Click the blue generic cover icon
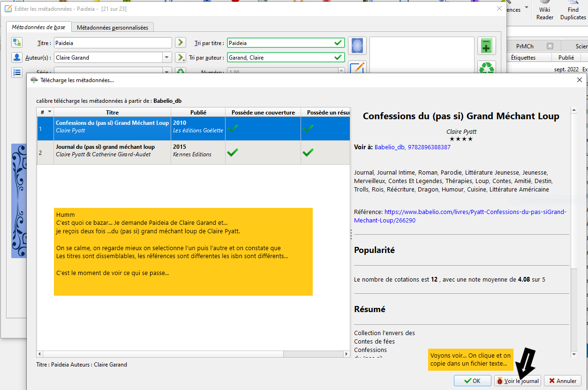Image resolution: width=588 pixels, height=390 pixels. pos(357,46)
